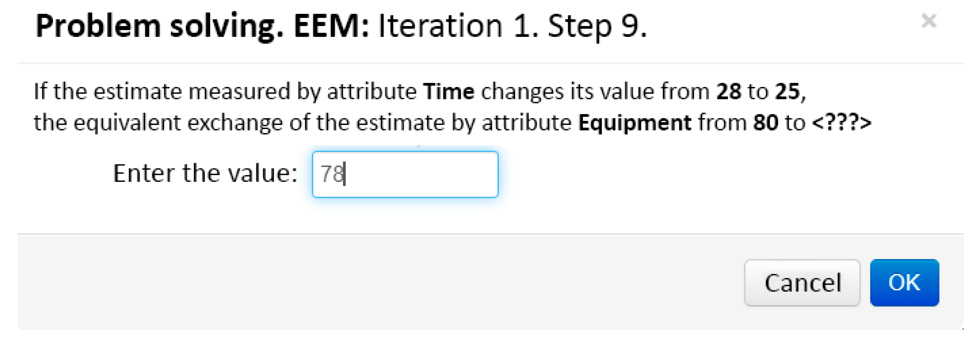Focus the Enter the value input field
980x343 pixels.
[405, 174]
